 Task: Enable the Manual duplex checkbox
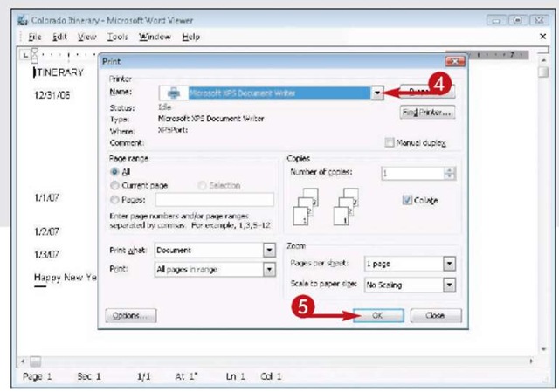pos(390,142)
